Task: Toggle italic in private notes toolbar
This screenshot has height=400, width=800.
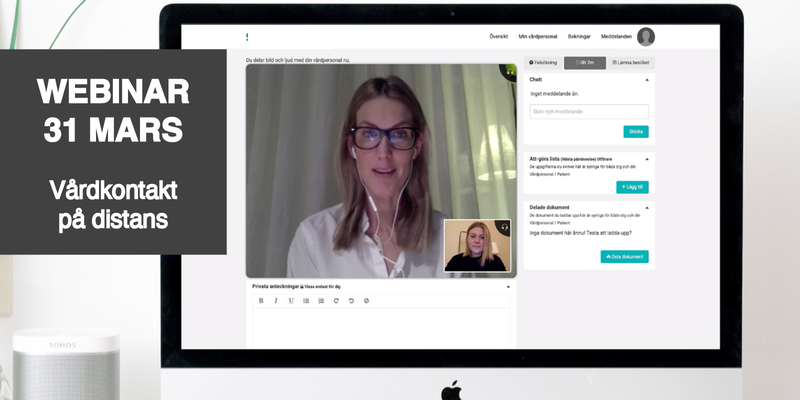Action: click(x=276, y=301)
